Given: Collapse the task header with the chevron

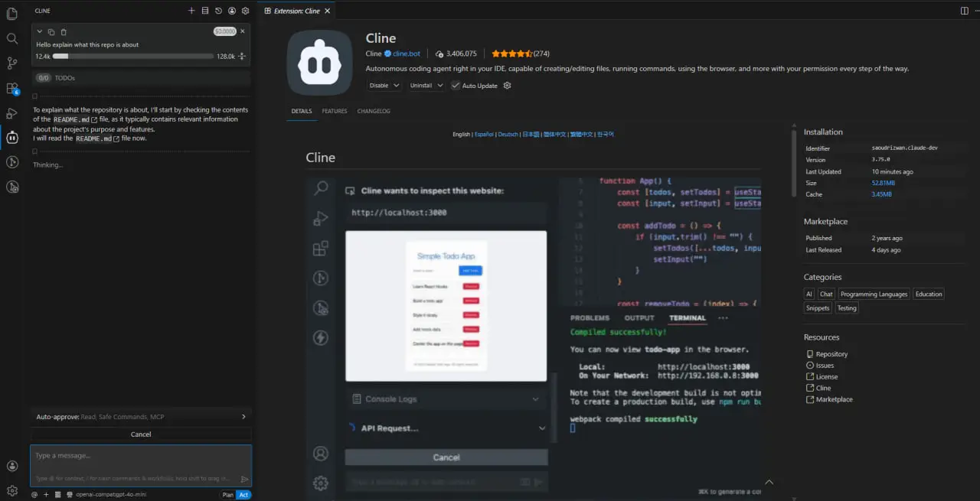Looking at the screenshot, I should (x=40, y=31).
